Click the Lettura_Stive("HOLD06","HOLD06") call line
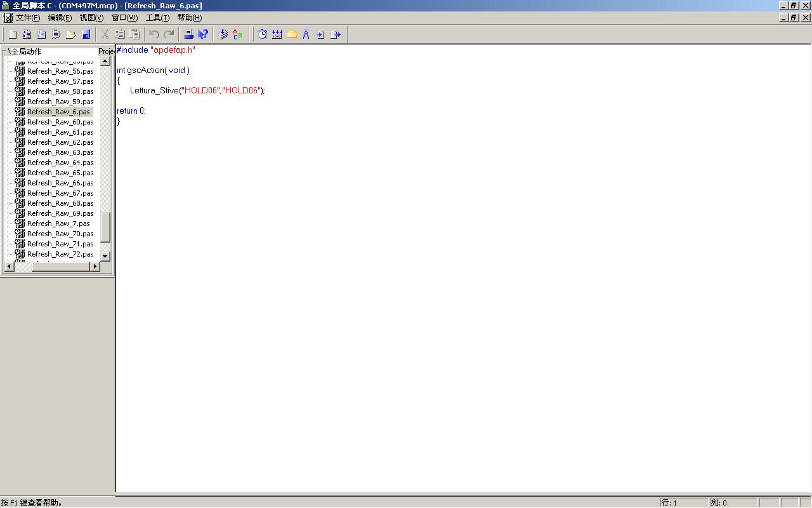 (x=197, y=90)
